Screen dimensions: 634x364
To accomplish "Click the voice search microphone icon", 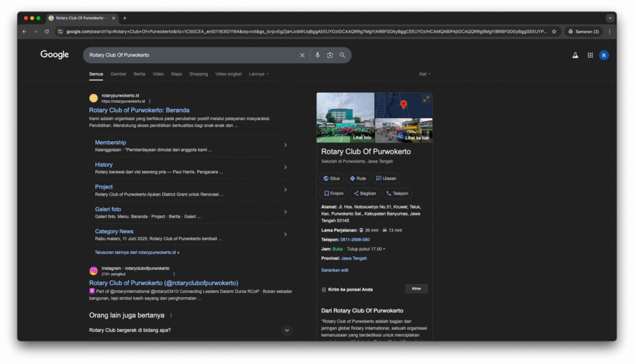I will 318,55.
